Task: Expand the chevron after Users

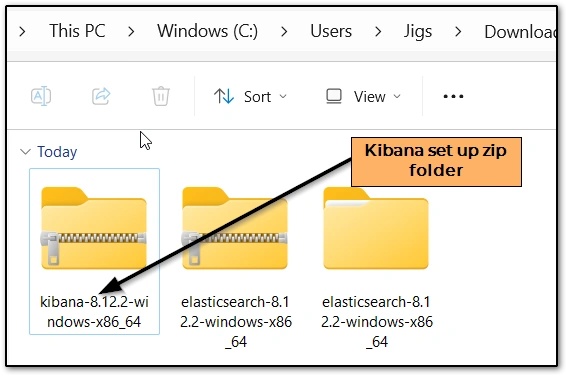Action: pos(378,32)
